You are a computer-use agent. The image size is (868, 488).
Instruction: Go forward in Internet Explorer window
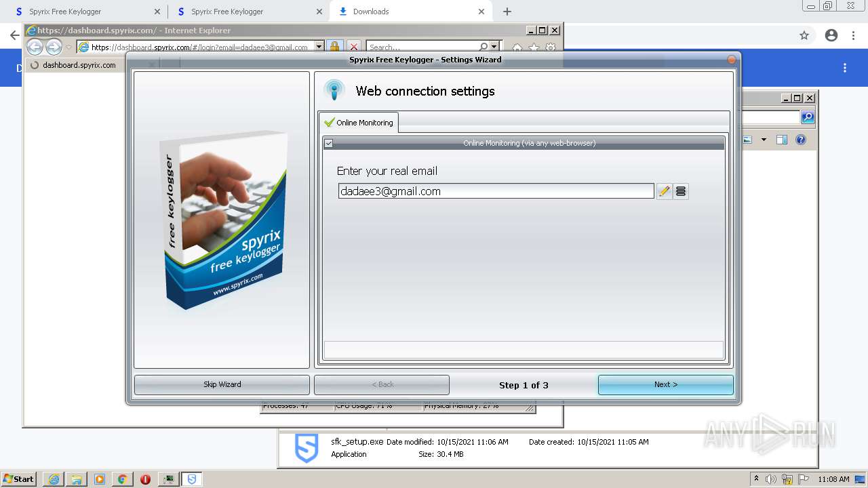click(x=54, y=47)
